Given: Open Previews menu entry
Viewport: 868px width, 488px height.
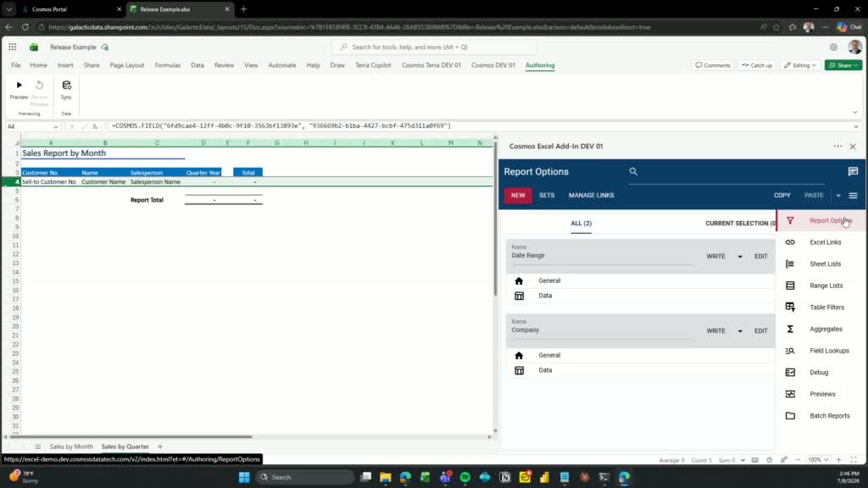Looking at the screenshot, I should pos(821,394).
